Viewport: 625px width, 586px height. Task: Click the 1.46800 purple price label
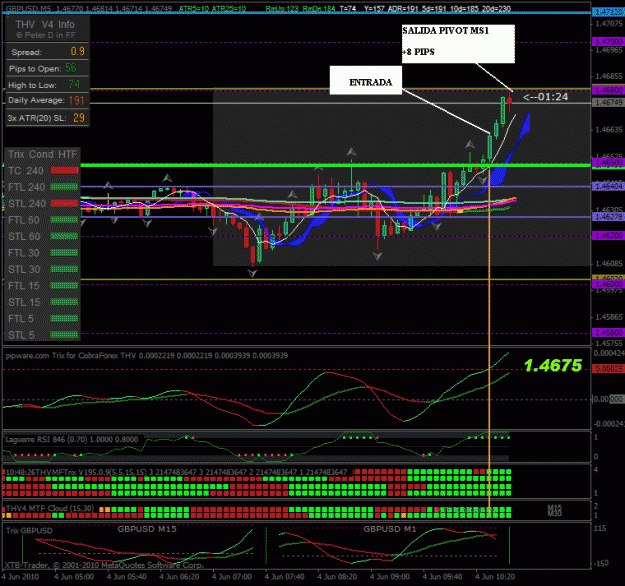(x=607, y=90)
